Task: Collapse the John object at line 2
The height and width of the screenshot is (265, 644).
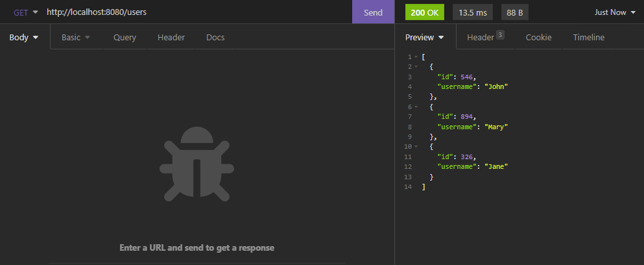Action: point(416,67)
